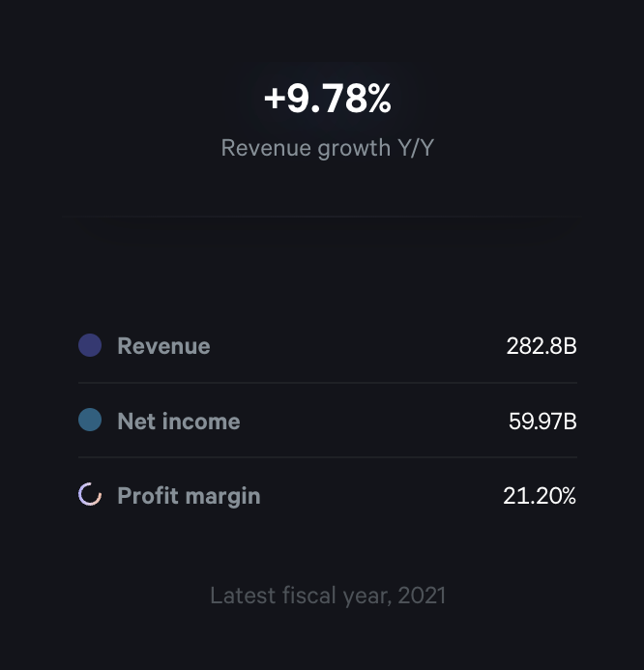
Task: Select the Revenue label
Action: coord(163,346)
